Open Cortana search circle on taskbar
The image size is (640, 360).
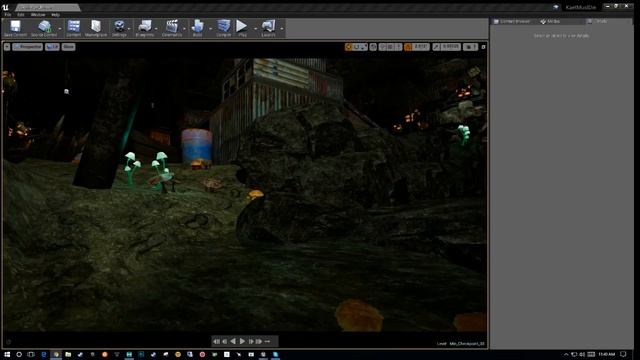tap(19, 354)
